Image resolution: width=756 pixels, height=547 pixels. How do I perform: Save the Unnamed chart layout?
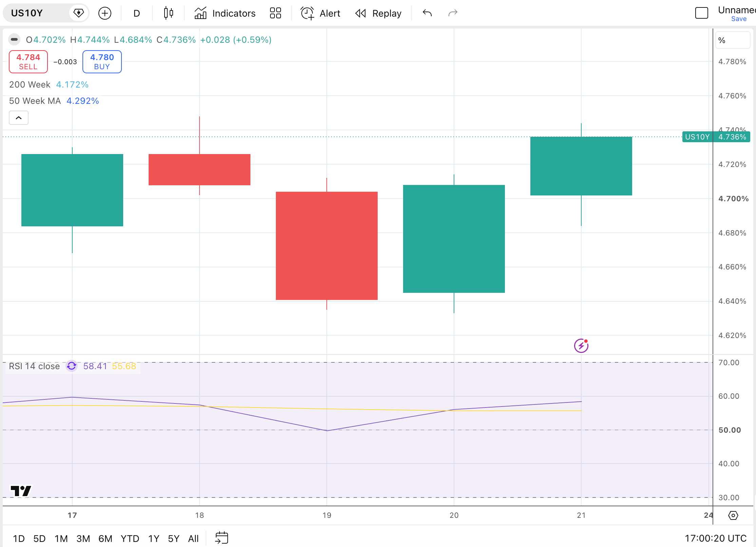(x=739, y=19)
